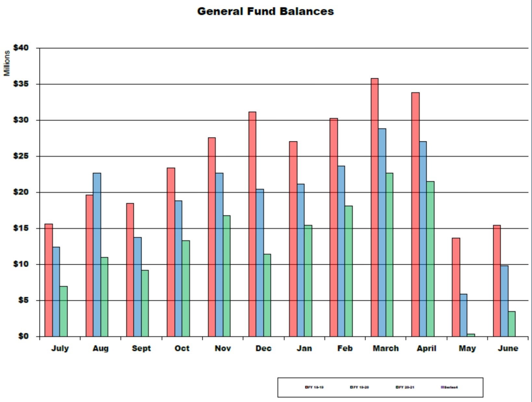Select the green legend swatch before 'FY 20-21'
The image size is (532, 402).
pyautogui.click(x=397, y=387)
